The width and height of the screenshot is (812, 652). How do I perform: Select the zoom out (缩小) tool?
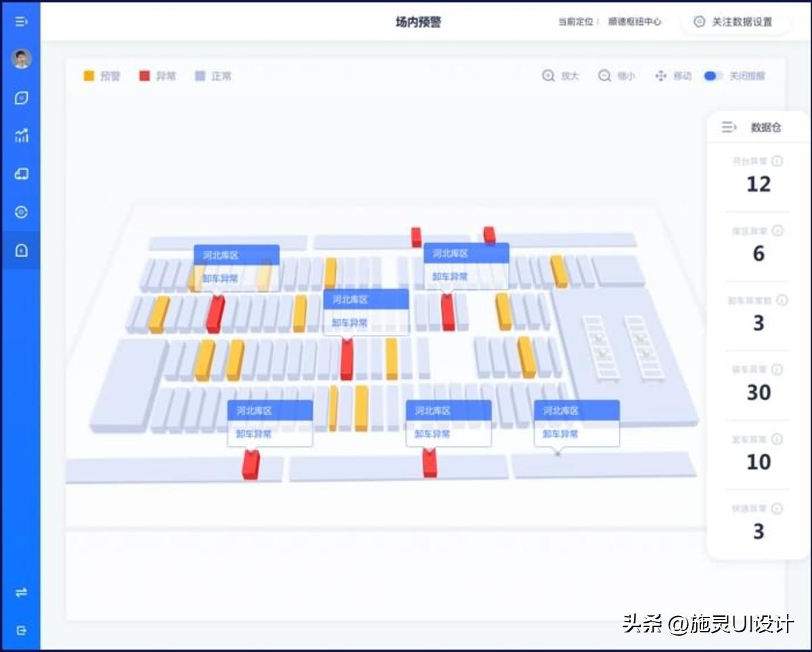pyautogui.click(x=616, y=76)
